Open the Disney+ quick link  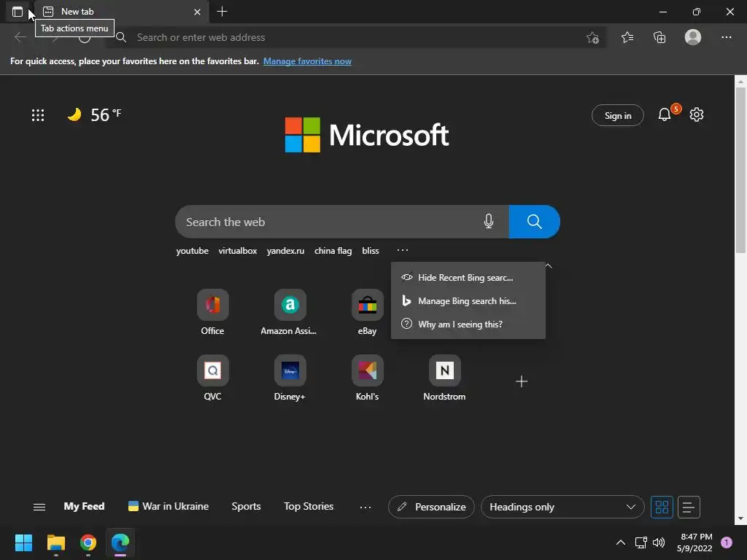pos(290,378)
